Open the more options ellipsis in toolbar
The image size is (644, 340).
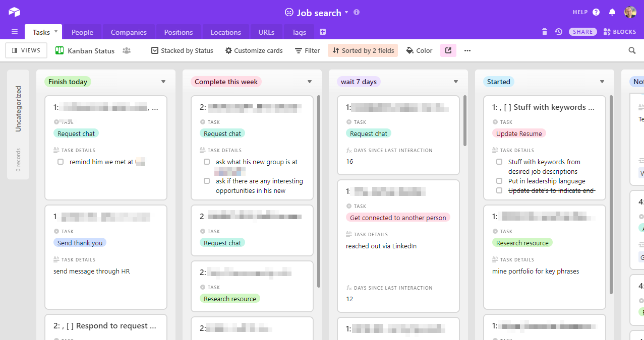(467, 50)
